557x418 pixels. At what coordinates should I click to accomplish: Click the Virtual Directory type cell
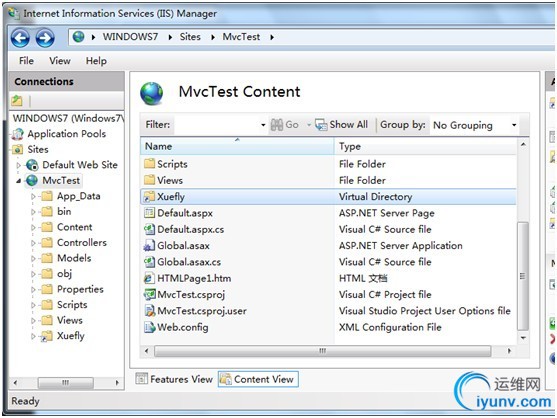pyautogui.click(x=375, y=197)
